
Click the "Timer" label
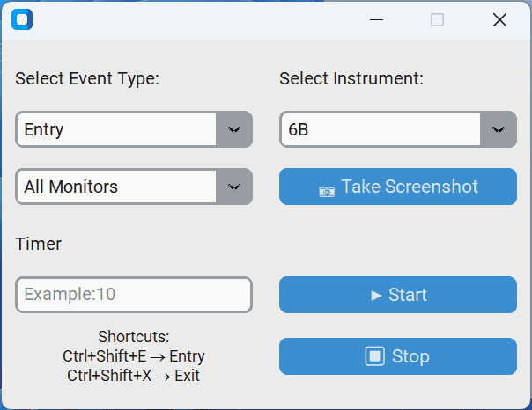(39, 244)
